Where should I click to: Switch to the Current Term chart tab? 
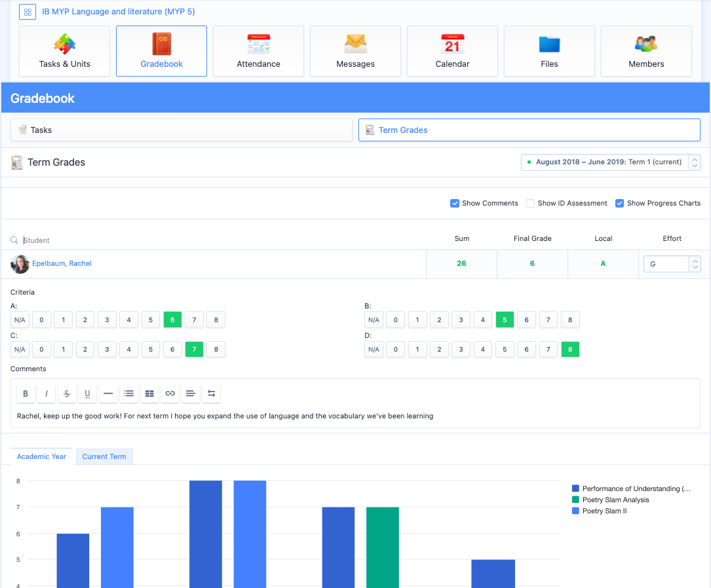pyautogui.click(x=104, y=456)
